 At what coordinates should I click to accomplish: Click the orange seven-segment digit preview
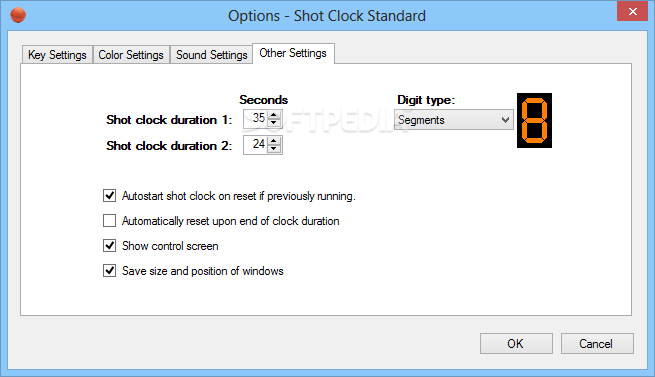(534, 120)
